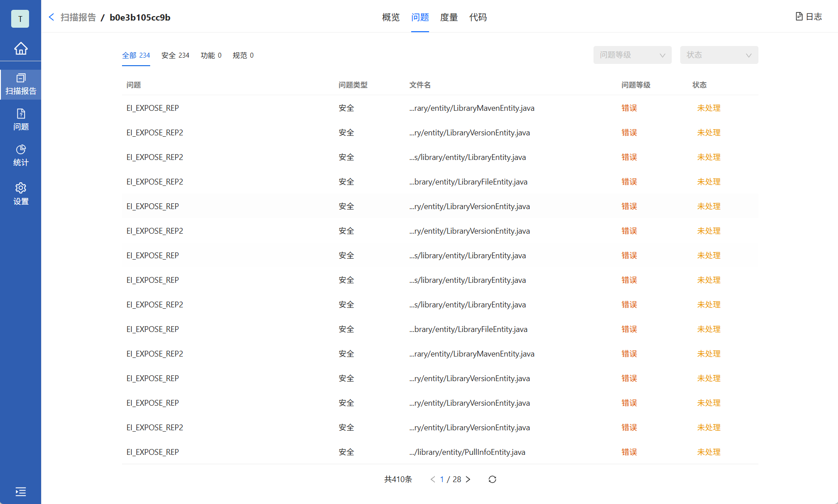This screenshot has width=838, height=504.
Task: Go to next page arrow
Action: click(468, 479)
